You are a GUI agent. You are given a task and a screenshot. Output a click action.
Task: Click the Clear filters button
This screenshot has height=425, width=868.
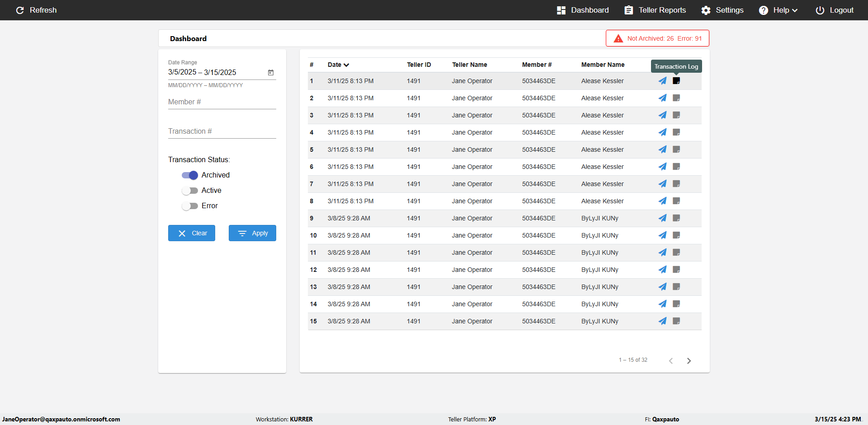[192, 233]
